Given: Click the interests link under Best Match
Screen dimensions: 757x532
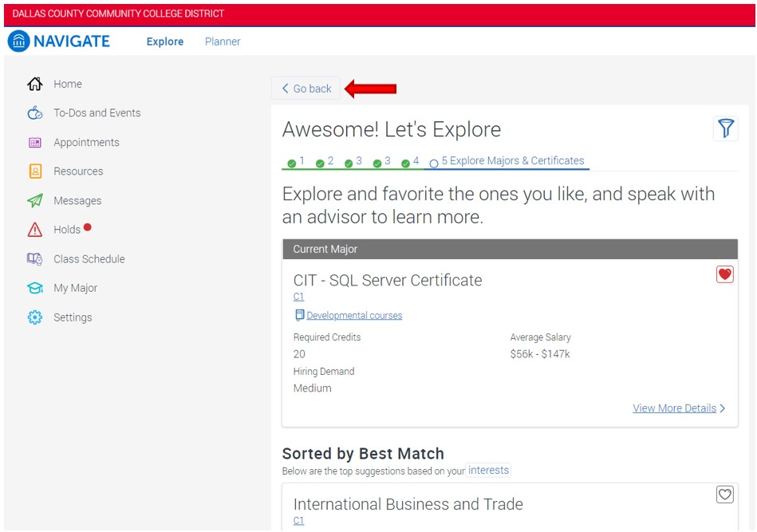Looking at the screenshot, I should point(488,471).
